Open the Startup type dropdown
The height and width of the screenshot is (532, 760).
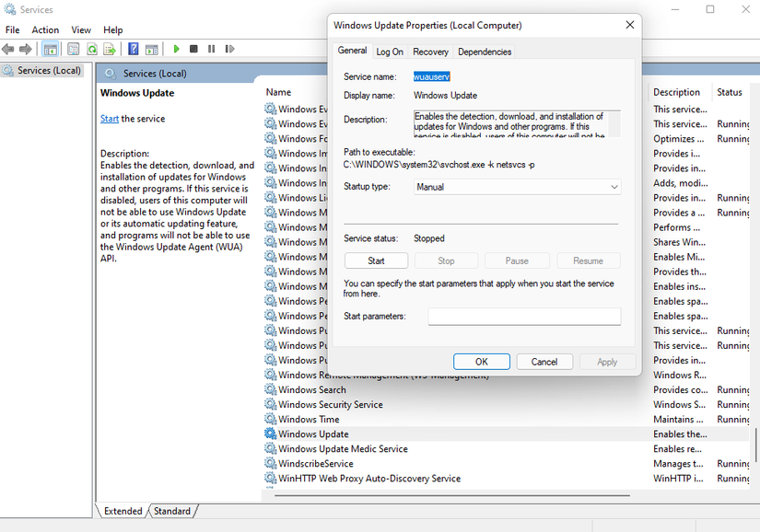517,187
